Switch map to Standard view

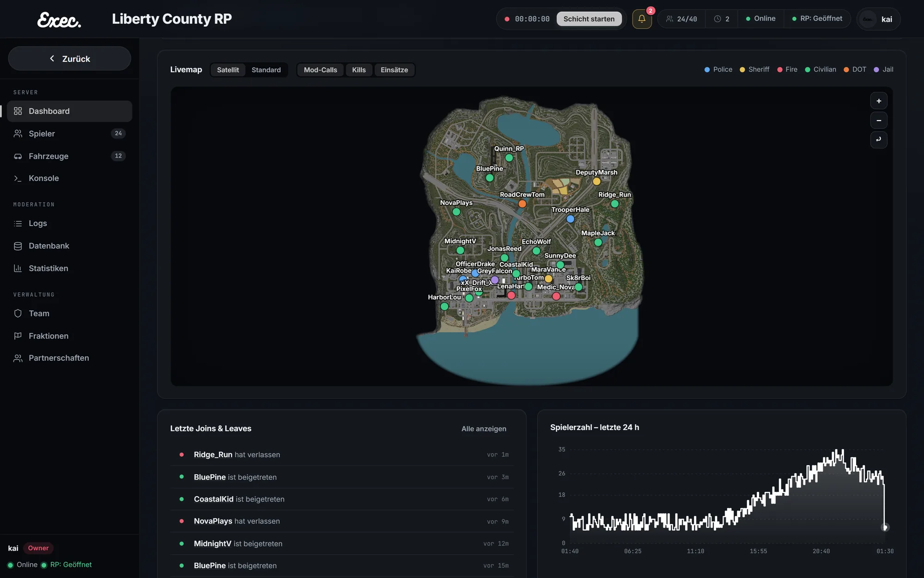tap(266, 70)
